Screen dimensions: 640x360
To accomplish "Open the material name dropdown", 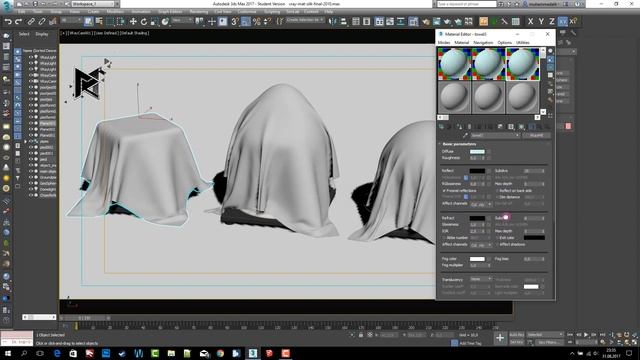I will 495,135.
